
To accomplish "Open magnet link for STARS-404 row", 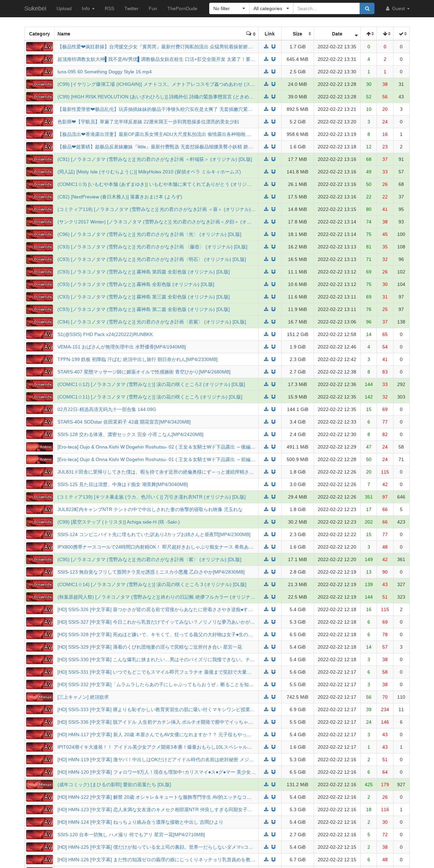I will 273,422.
